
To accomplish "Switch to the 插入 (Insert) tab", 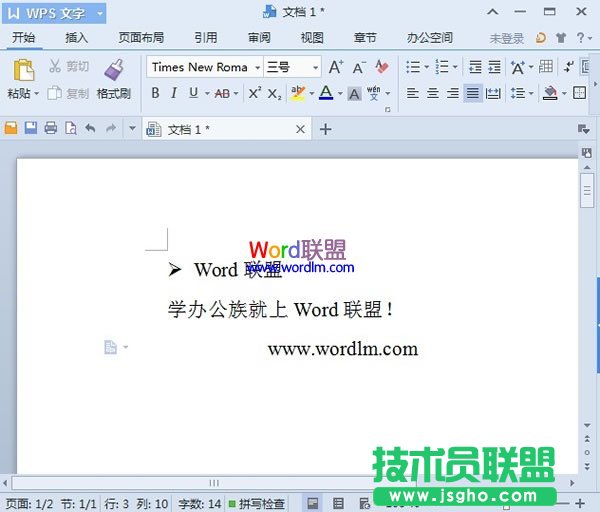I will 77,38.
